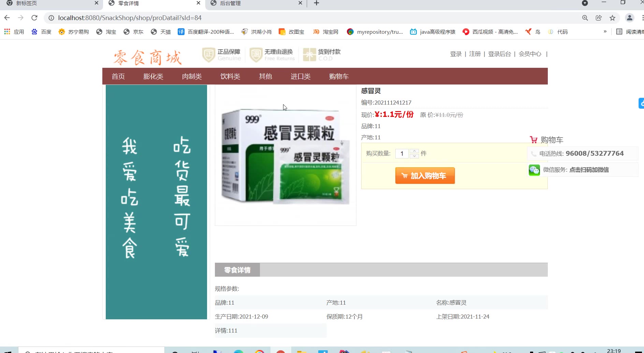Open the 膨化类 category
The height and width of the screenshot is (353, 644).
coord(153,76)
